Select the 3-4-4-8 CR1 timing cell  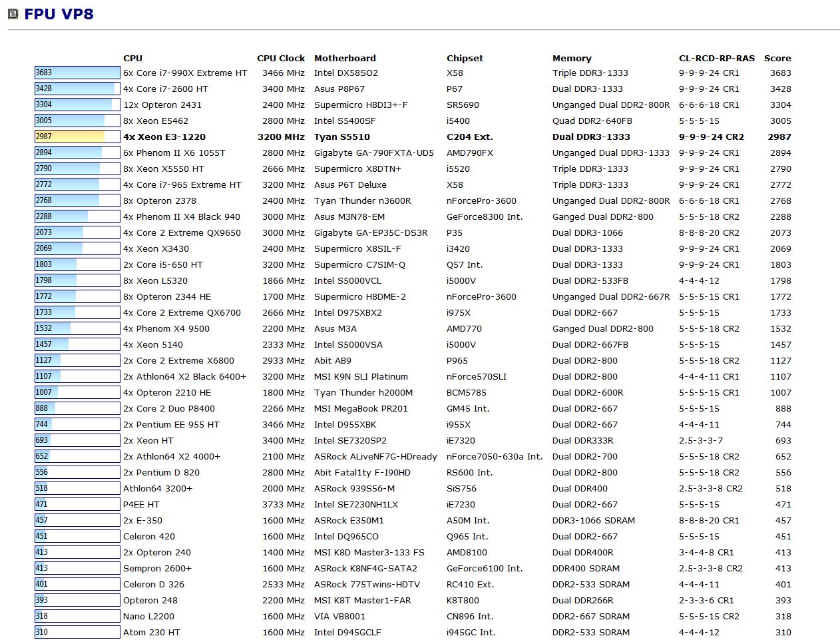[706, 552]
